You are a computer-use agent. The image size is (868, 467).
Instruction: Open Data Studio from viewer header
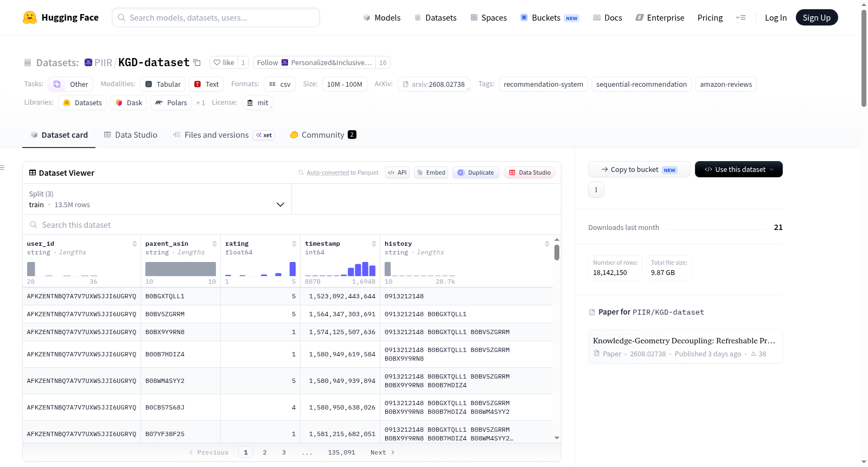[529, 172]
